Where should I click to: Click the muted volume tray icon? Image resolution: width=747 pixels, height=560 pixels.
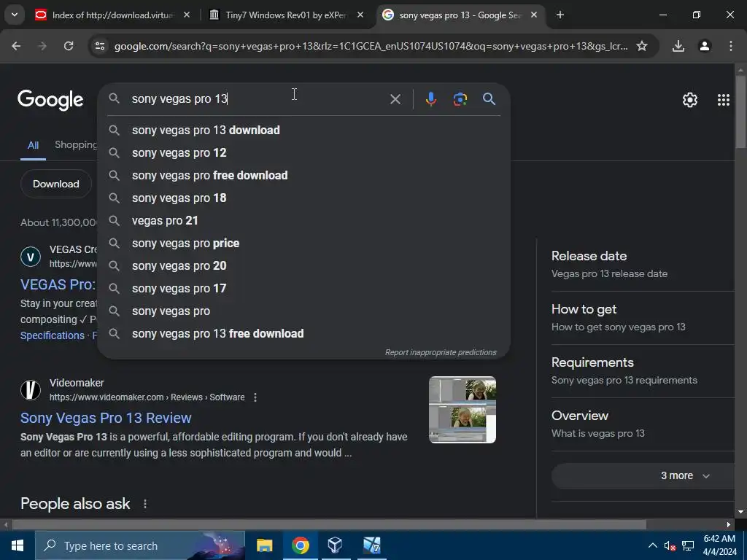(x=670, y=545)
